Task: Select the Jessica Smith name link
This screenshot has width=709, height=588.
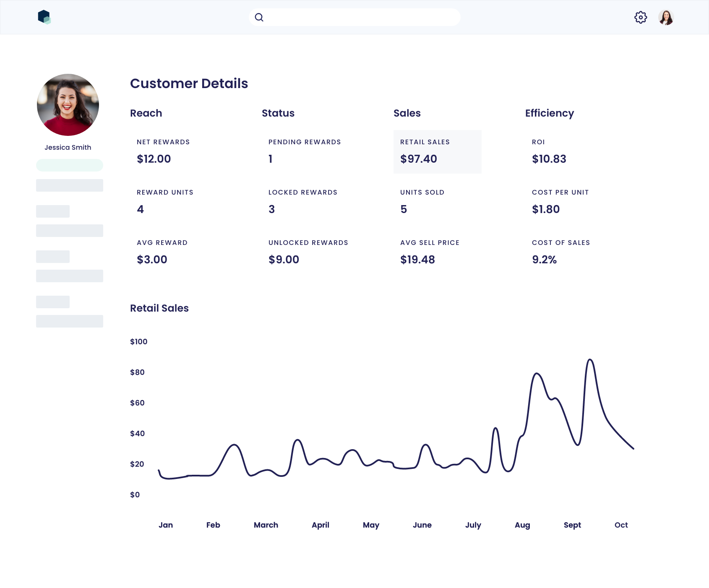Action: 68,147
